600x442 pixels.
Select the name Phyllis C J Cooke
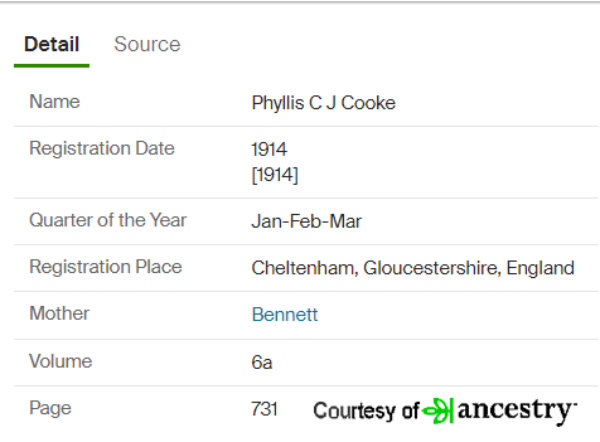tap(323, 103)
